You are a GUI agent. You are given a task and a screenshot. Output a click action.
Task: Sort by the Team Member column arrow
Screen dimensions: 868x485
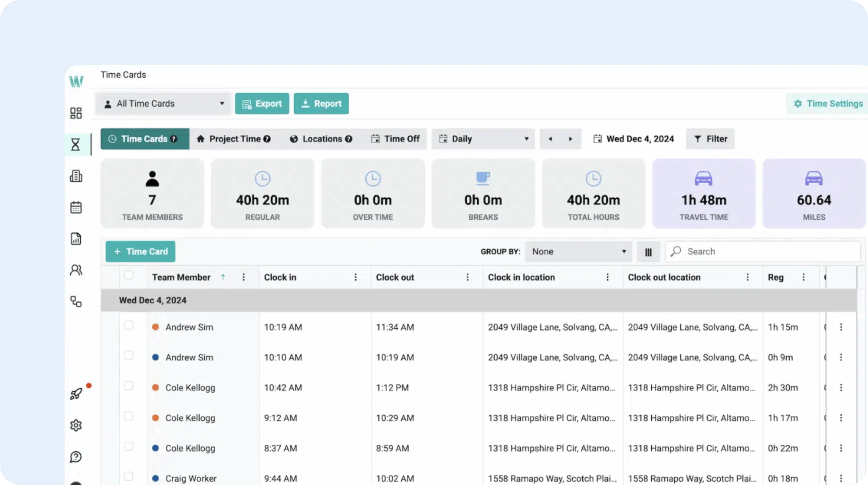click(223, 277)
